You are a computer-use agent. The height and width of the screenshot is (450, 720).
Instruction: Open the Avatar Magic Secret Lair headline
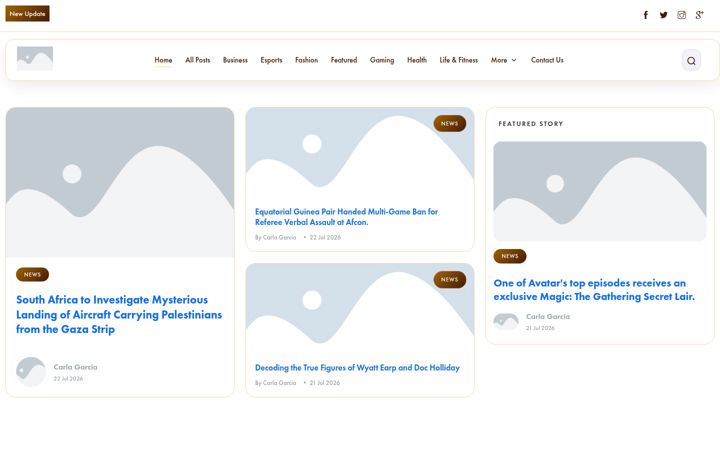pyautogui.click(x=594, y=290)
